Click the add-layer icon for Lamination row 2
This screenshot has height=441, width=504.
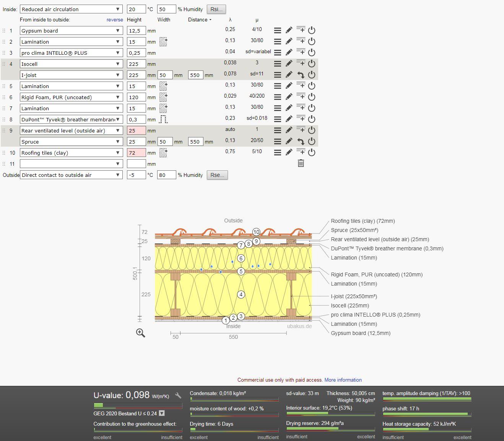301,41
